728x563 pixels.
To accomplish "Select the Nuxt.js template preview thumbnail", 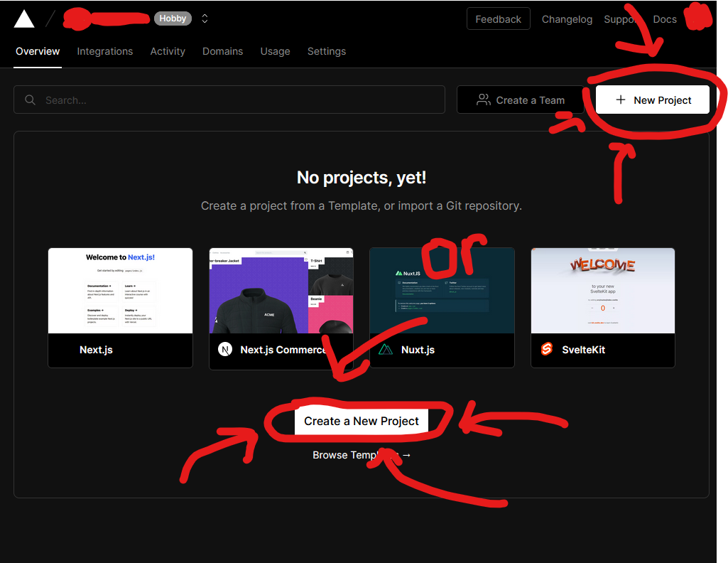I will 442,291.
